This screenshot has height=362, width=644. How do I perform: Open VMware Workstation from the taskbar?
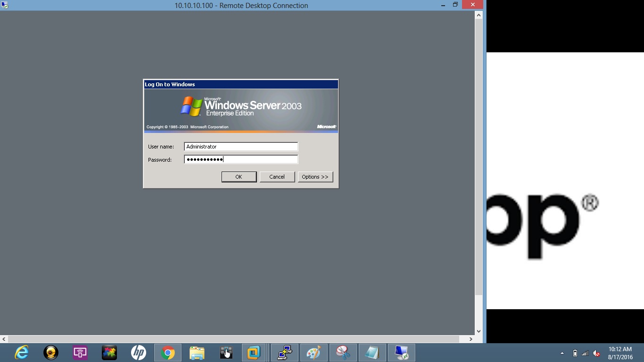tap(255, 352)
